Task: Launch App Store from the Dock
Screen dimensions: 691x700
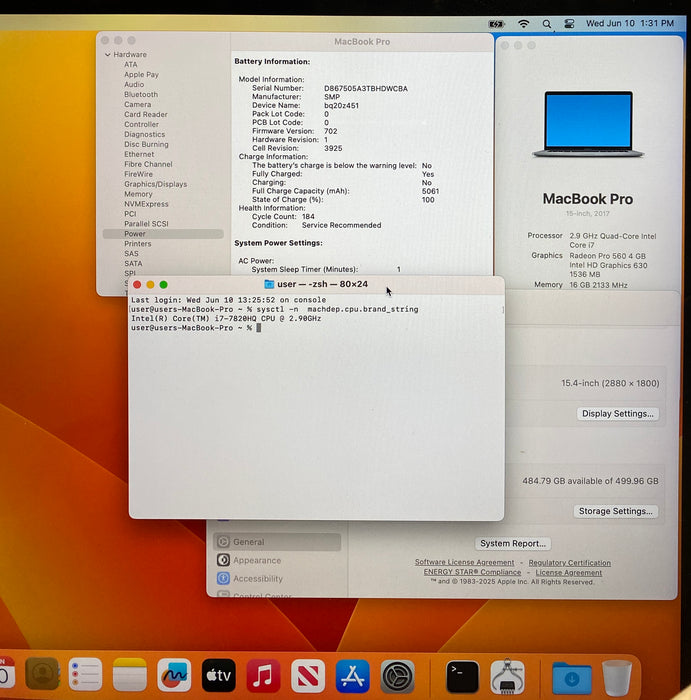Action: 352,676
